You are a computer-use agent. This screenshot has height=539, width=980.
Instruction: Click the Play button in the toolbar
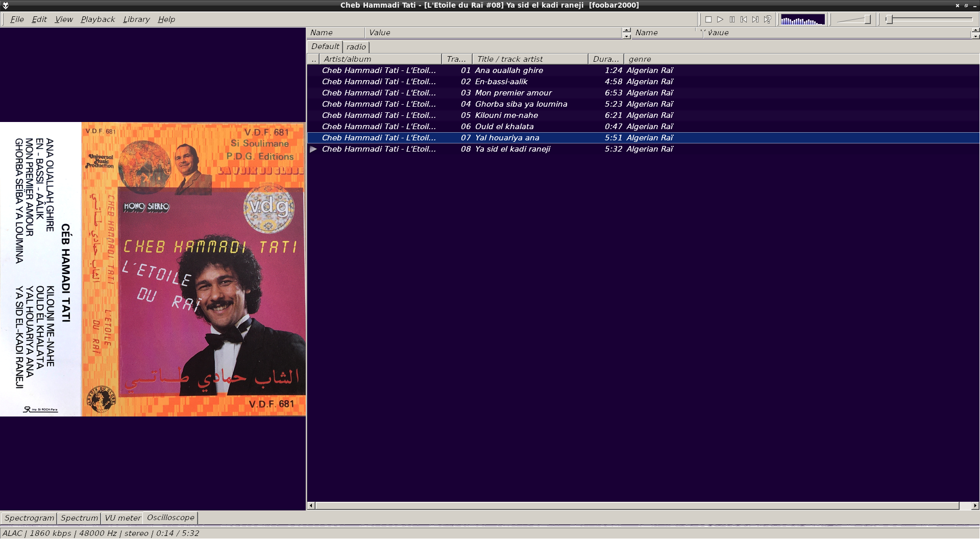[x=720, y=19]
